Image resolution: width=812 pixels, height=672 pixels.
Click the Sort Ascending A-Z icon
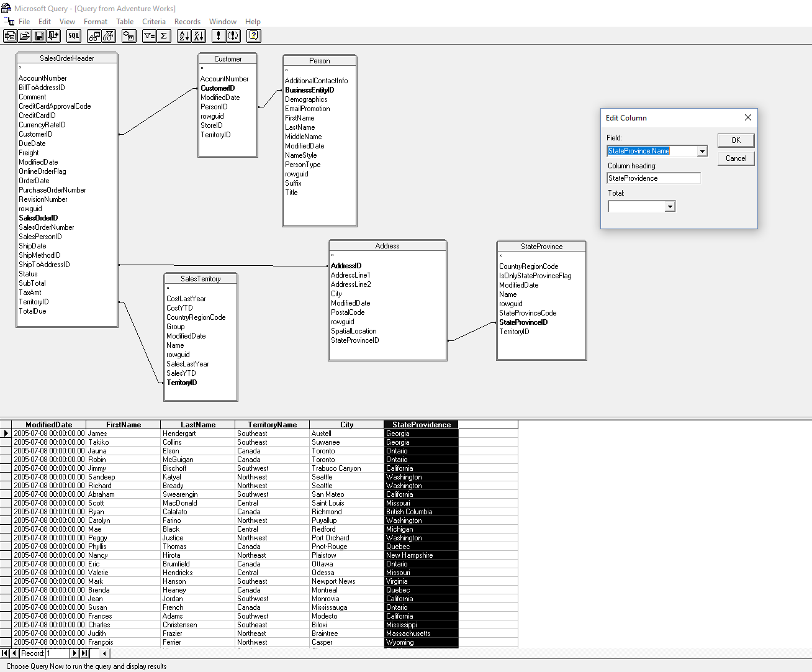[184, 36]
